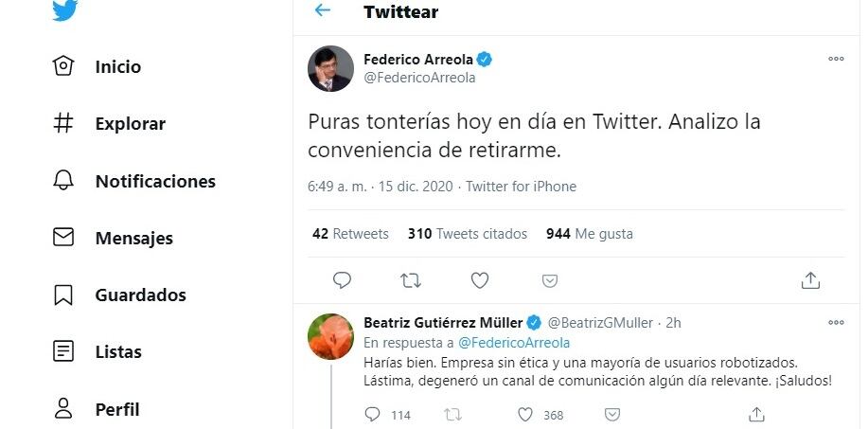Retweet Beatriz Gutiérrez Müller's reply
868x429 pixels.
coord(453,414)
